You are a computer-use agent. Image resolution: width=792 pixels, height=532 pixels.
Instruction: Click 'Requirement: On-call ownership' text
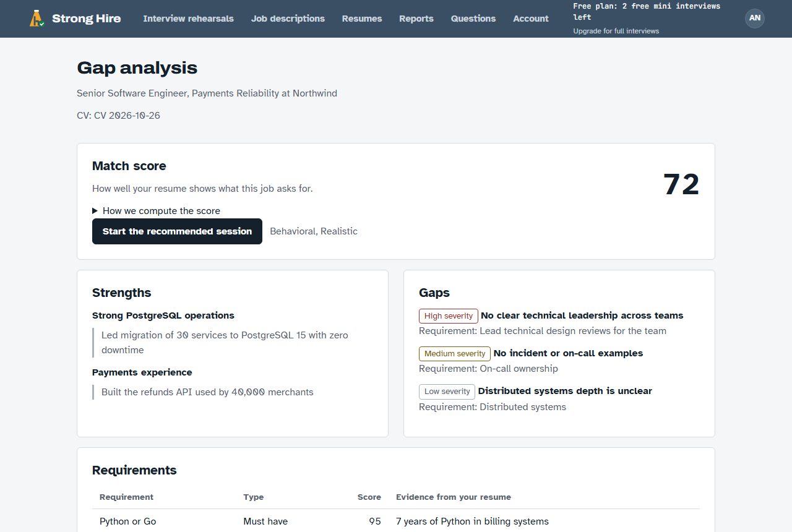point(488,369)
